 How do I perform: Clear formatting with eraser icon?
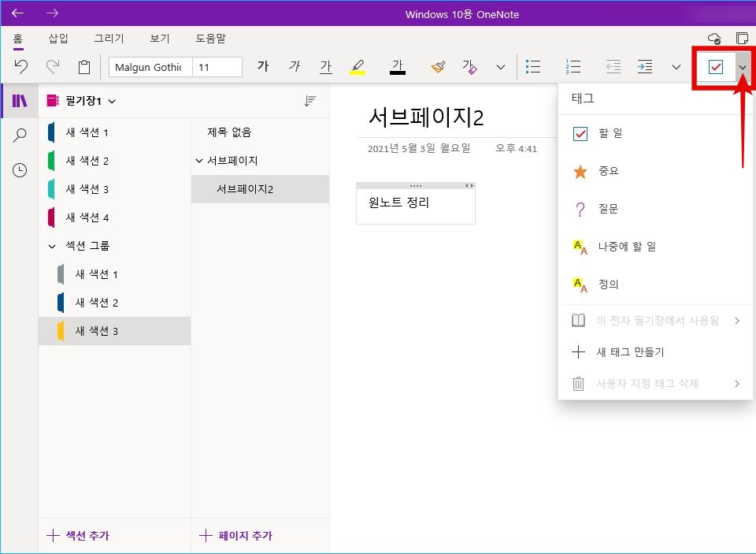(x=469, y=67)
